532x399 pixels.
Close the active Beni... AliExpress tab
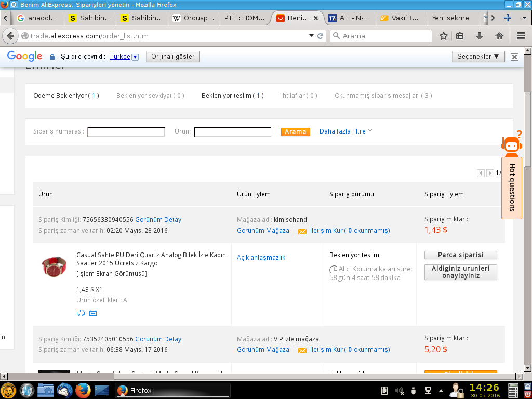(316, 18)
